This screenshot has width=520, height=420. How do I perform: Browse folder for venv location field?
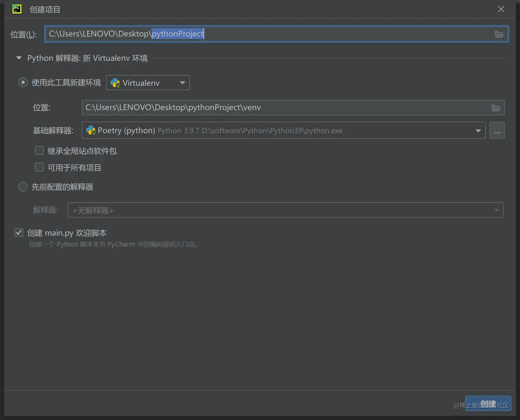tap(496, 108)
